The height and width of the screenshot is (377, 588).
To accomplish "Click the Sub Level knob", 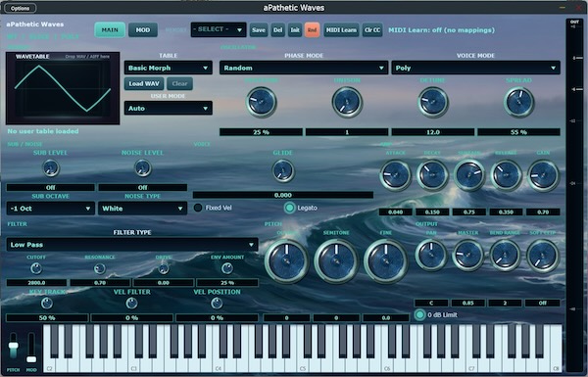I will point(51,167).
